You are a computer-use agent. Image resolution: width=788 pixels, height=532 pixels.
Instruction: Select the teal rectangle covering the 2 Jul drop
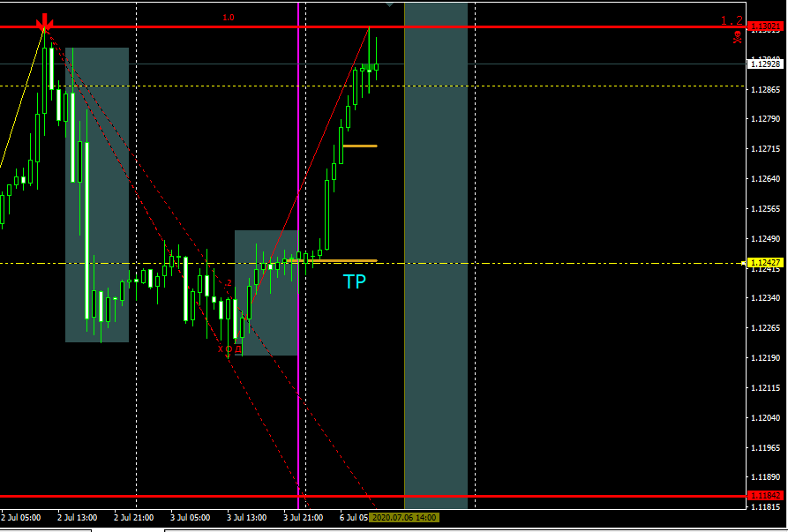click(97, 195)
